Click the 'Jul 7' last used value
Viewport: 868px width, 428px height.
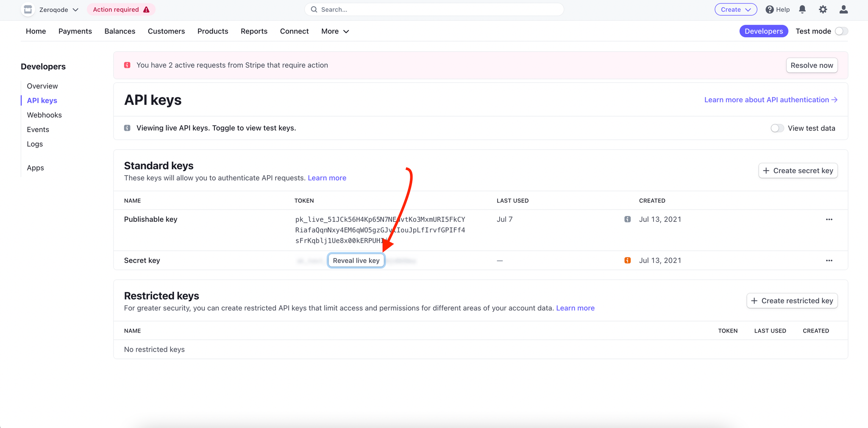click(504, 219)
